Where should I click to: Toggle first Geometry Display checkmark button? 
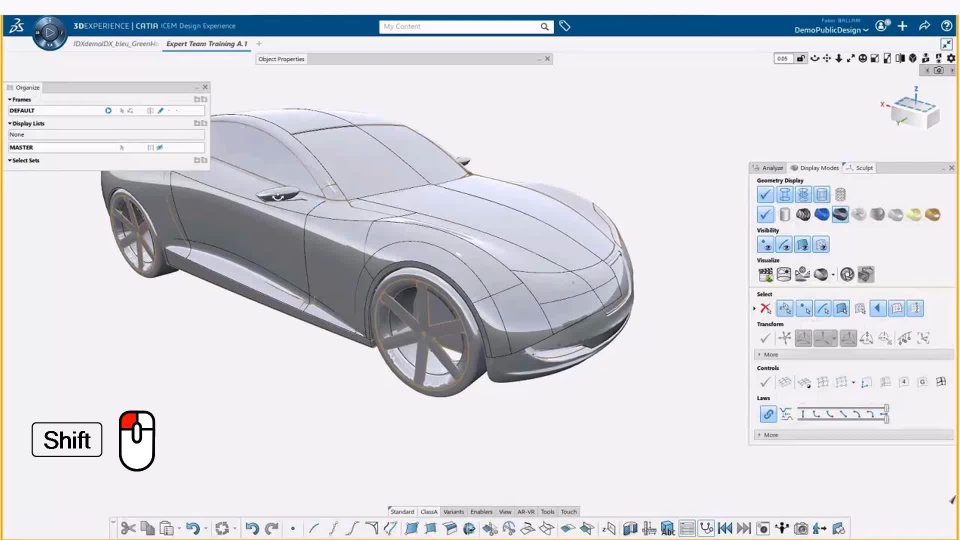coord(765,195)
